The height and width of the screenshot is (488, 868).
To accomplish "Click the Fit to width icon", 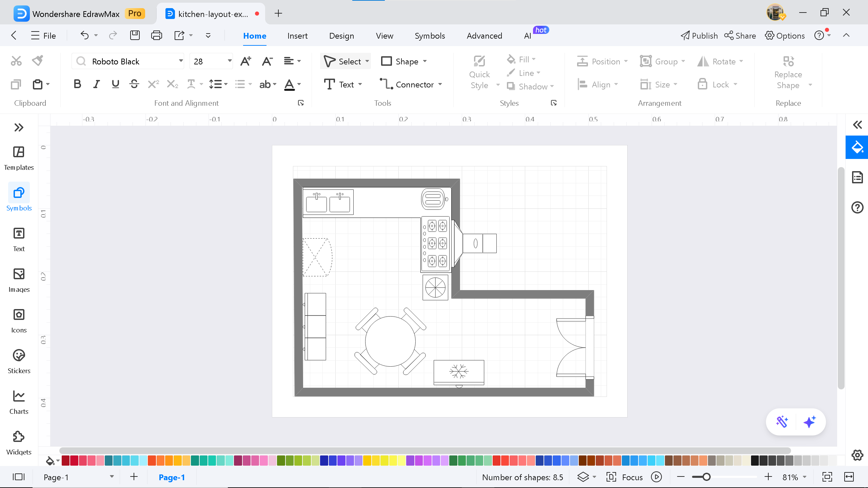I will tap(849, 477).
